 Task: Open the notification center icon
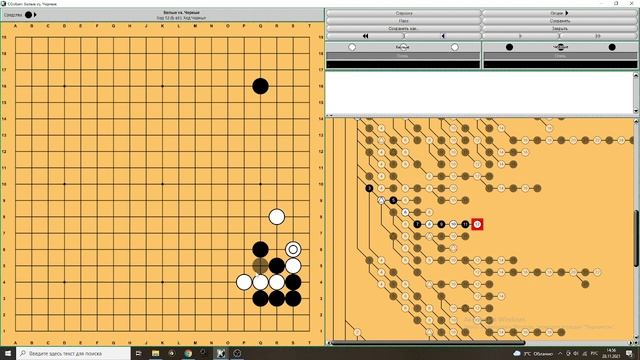(629, 353)
